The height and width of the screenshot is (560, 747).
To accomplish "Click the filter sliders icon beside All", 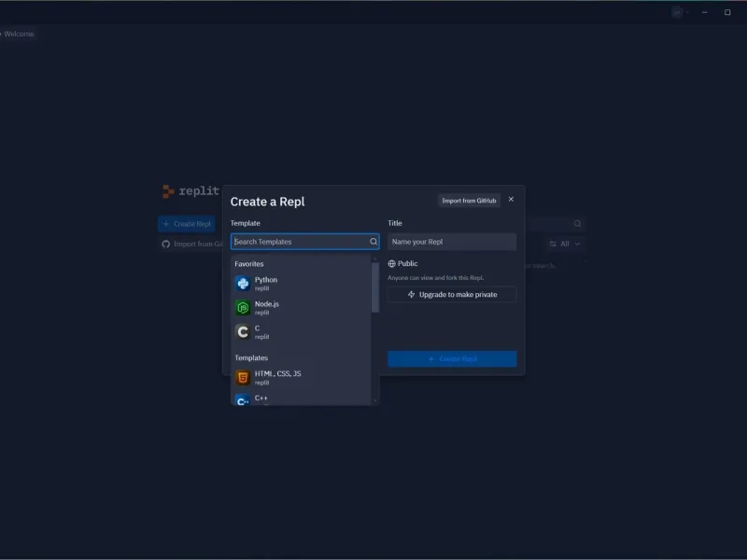I will [553, 244].
